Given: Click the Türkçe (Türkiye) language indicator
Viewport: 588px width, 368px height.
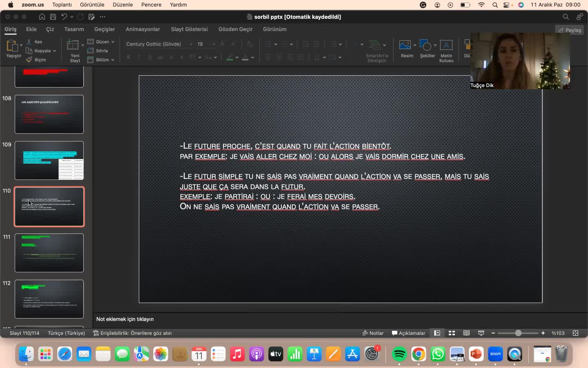Looking at the screenshot, I should (67, 333).
